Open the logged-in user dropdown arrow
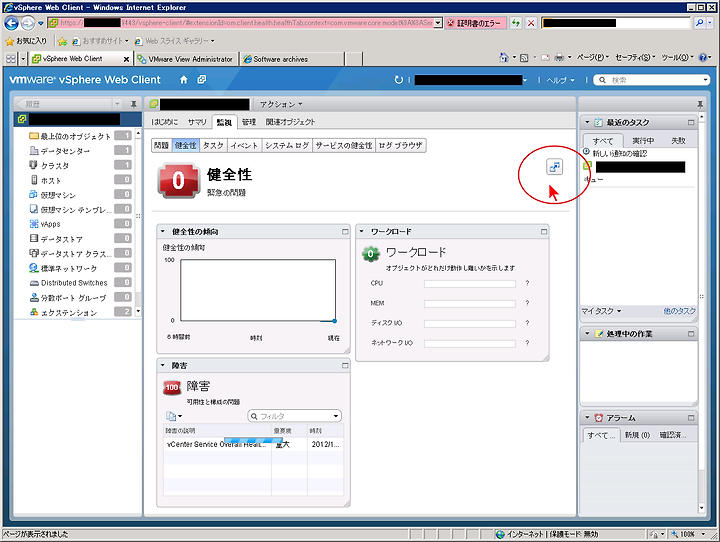Image resolution: width=720 pixels, height=542 pixels. (x=524, y=80)
